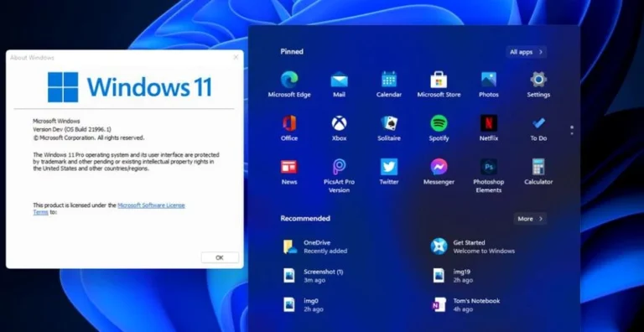
Task: Click the 'Version Dev (OS Build 21996.1)' text
Action: click(72, 129)
